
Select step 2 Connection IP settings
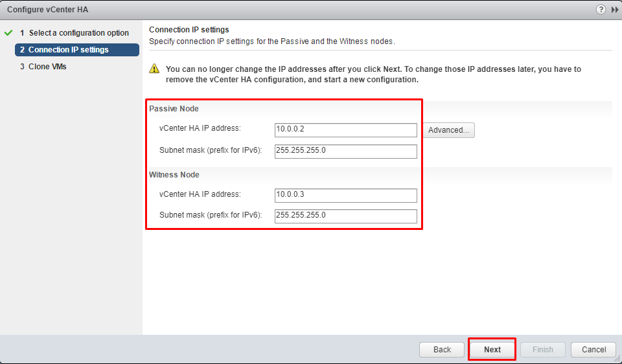click(77, 50)
